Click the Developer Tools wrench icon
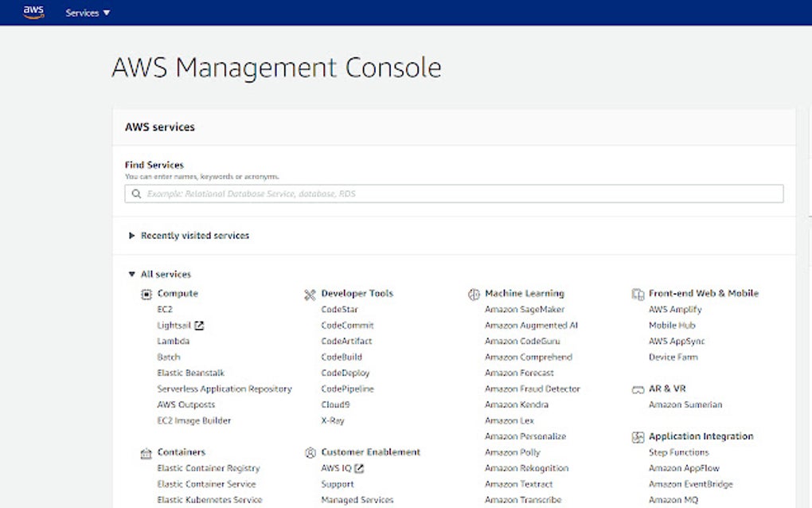 click(x=310, y=294)
